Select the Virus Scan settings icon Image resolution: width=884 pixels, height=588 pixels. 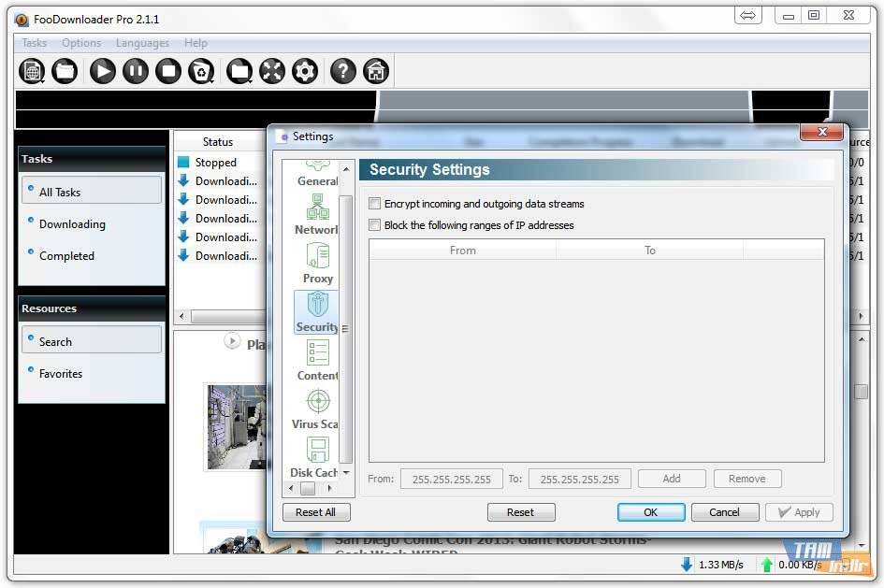pyautogui.click(x=317, y=409)
